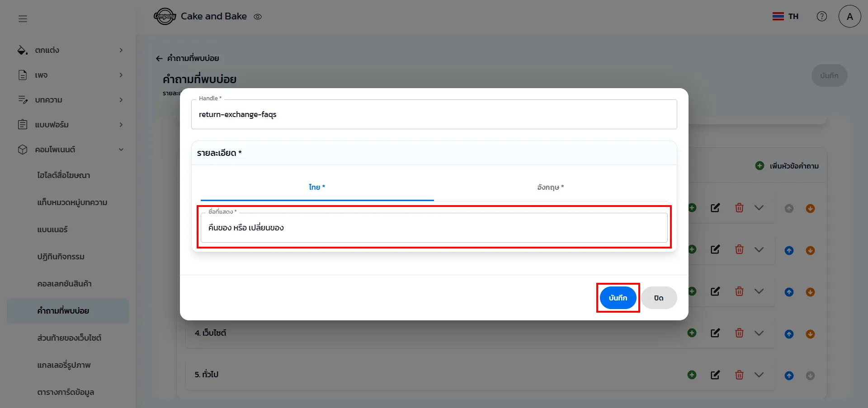Open the user avatar A menu
The image size is (868, 408).
click(849, 16)
